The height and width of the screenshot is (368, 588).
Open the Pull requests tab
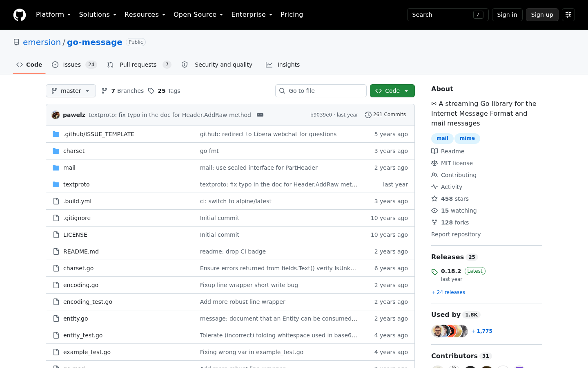pyautogui.click(x=139, y=65)
